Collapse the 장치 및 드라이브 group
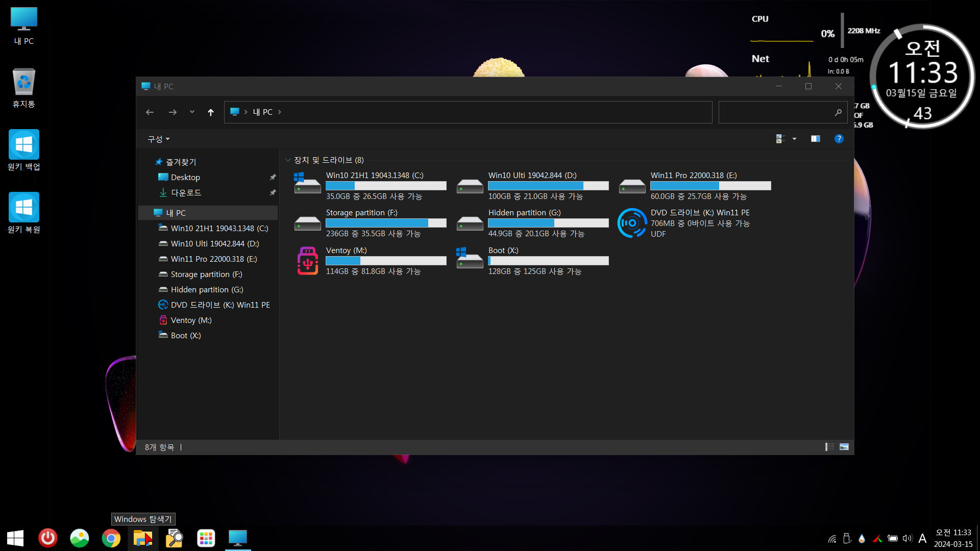This screenshot has height=551, width=980. click(x=288, y=160)
